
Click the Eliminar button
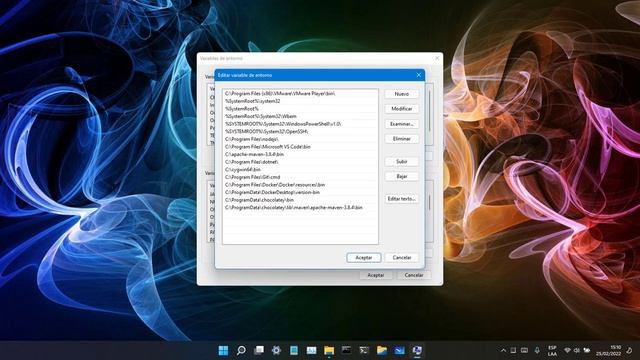(x=402, y=139)
